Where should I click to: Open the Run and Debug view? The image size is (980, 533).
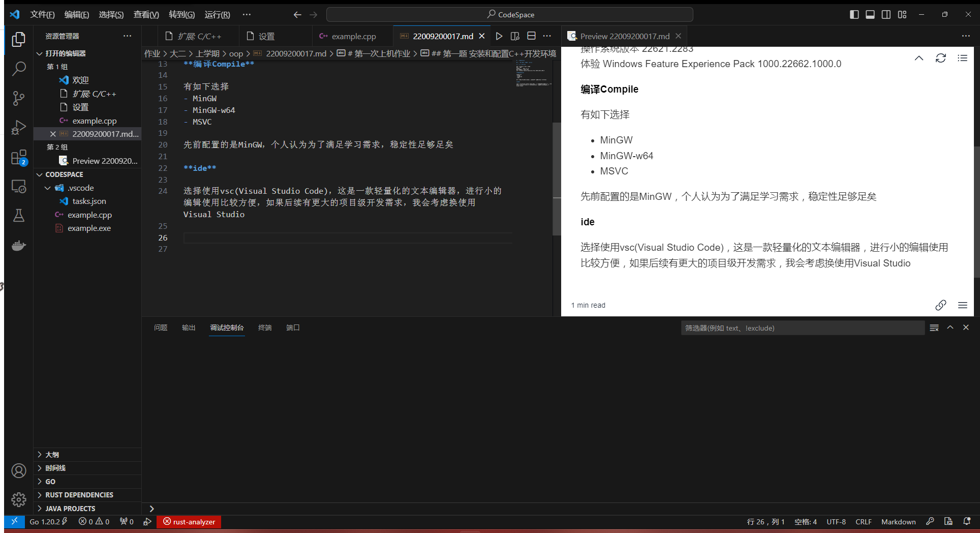pyautogui.click(x=19, y=128)
